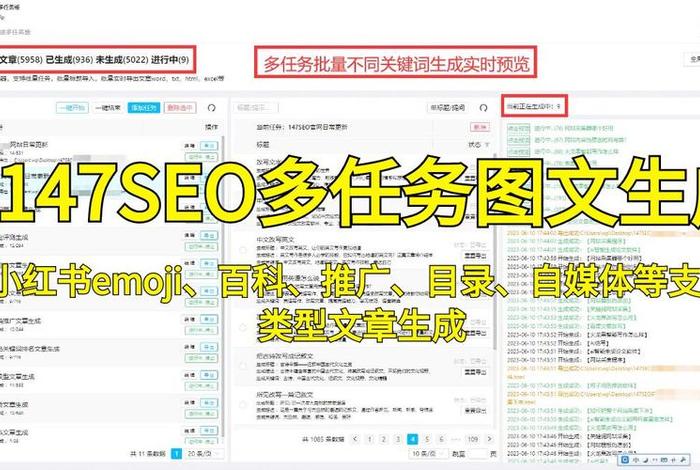Click the 一键结束 button

[x=108, y=108]
